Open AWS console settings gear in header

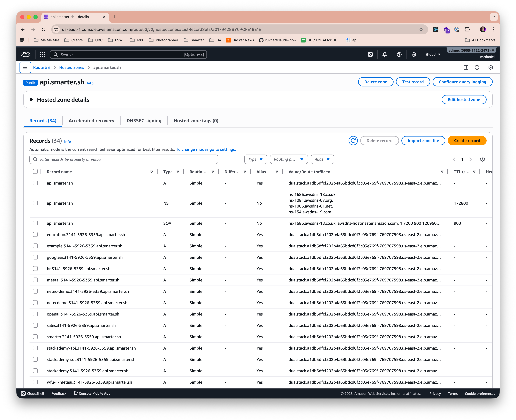414,54
